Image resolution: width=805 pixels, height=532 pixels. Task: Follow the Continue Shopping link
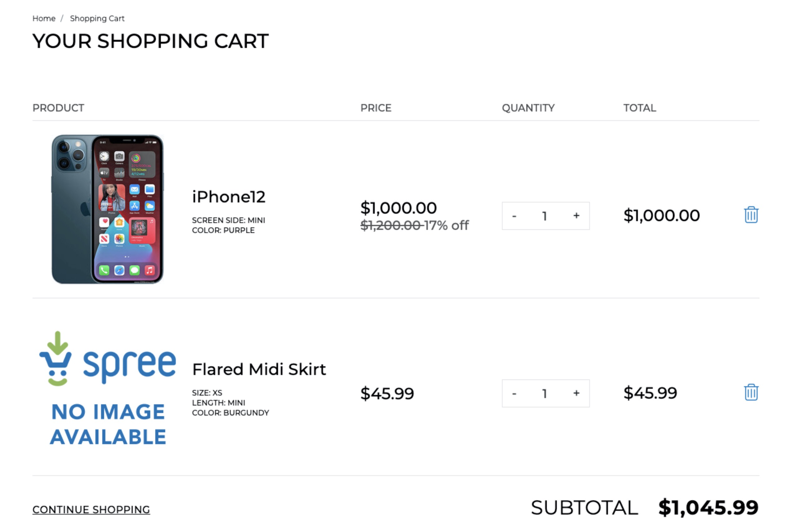[x=91, y=509]
